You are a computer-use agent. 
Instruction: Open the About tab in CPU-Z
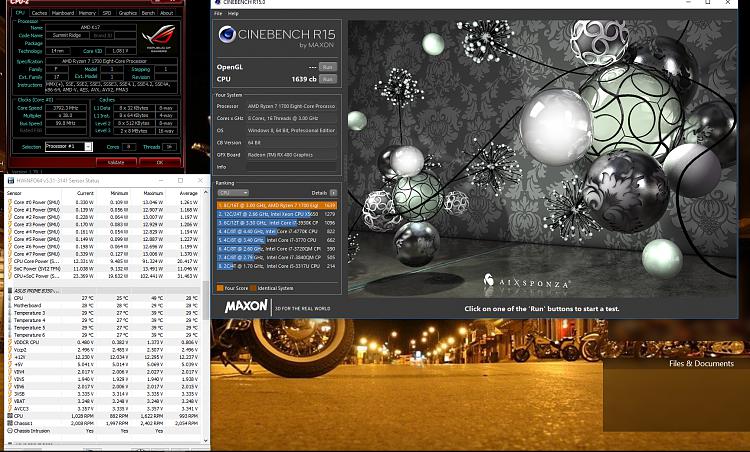click(x=166, y=13)
